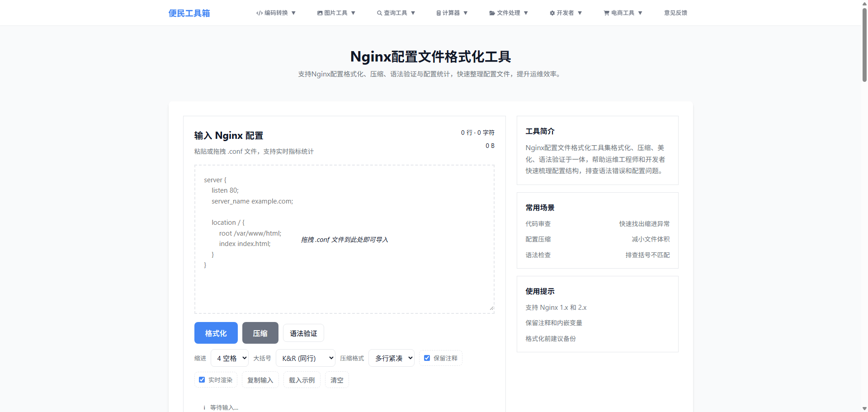Open the 编码转换 code icon menu
This screenshot has height=412, width=868.
coord(259,13)
